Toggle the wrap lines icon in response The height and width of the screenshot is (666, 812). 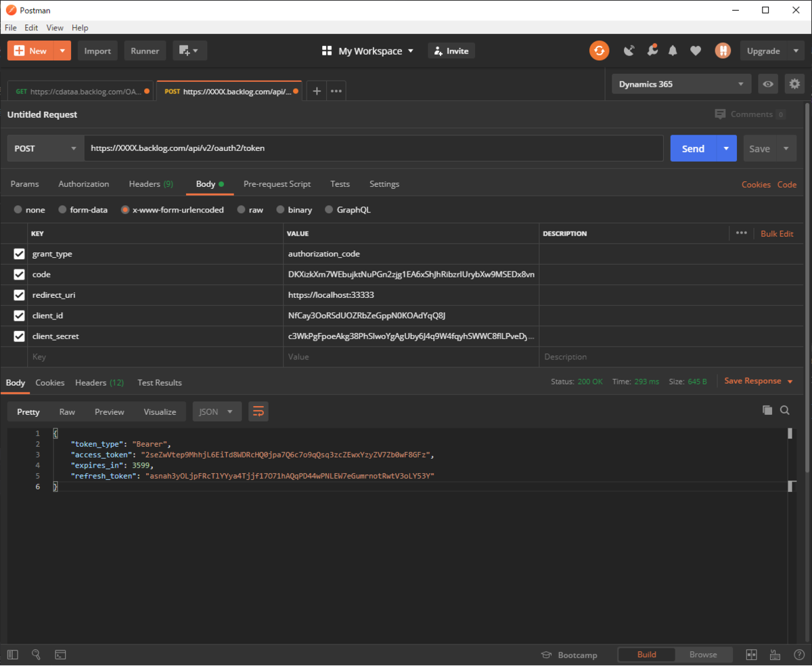pyautogui.click(x=258, y=412)
